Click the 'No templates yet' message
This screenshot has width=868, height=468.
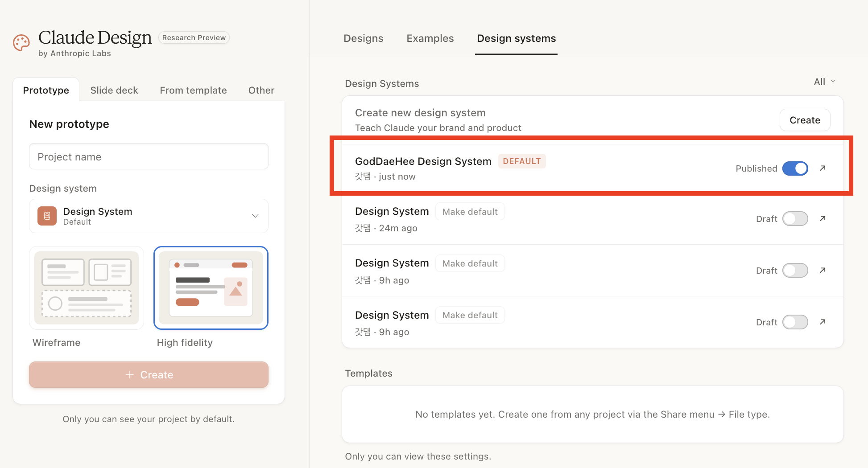coord(593,415)
